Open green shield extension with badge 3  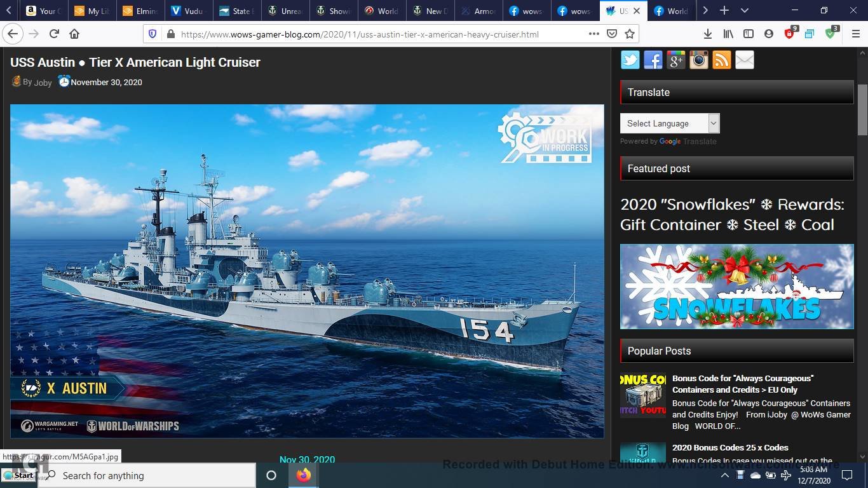tap(831, 33)
